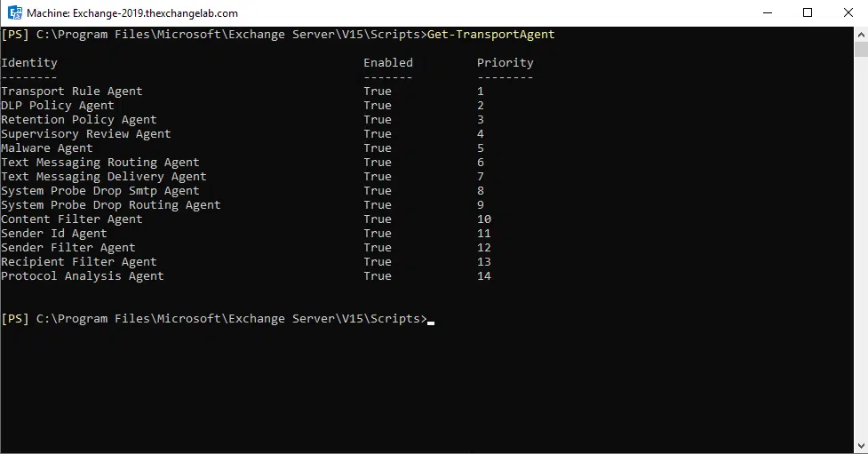The width and height of the screenshot is (868, 454).
Task: Click priority value 1
Action: pyautogui.click(x=481, y=92)
